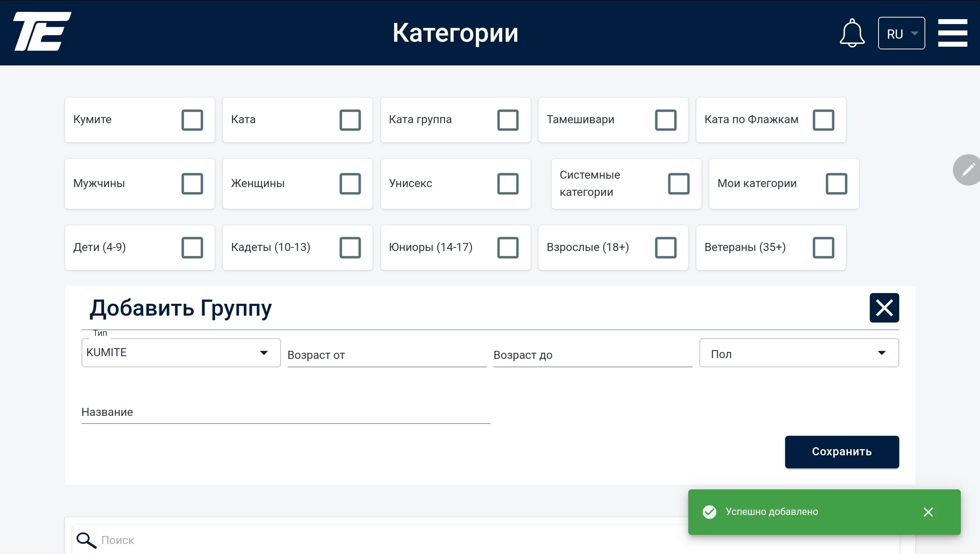Check the Ката checkbox
Image resolution: width=980 pixels, height=554 pixels.
tap(350, 120)
